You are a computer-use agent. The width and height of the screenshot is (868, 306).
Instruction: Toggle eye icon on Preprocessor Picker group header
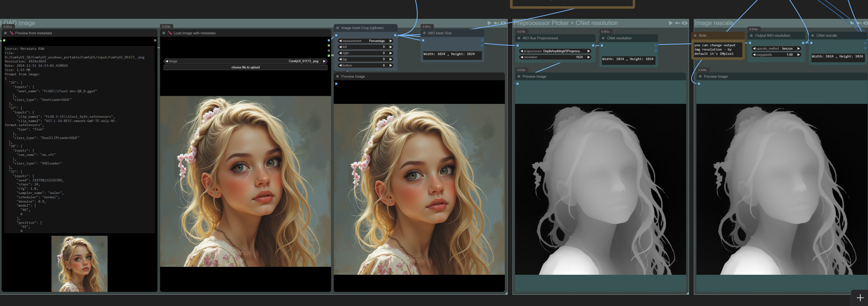click(684, 23)
